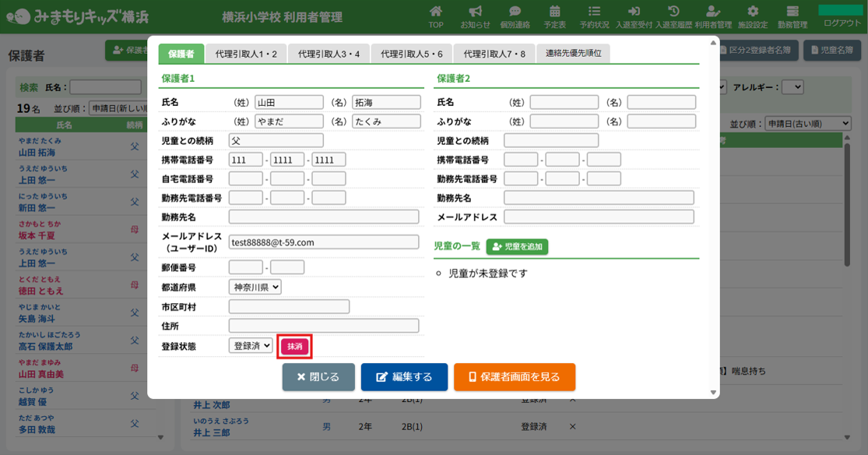
Task: Open 勤務管理 icon in header
Action: coord(792,12)
